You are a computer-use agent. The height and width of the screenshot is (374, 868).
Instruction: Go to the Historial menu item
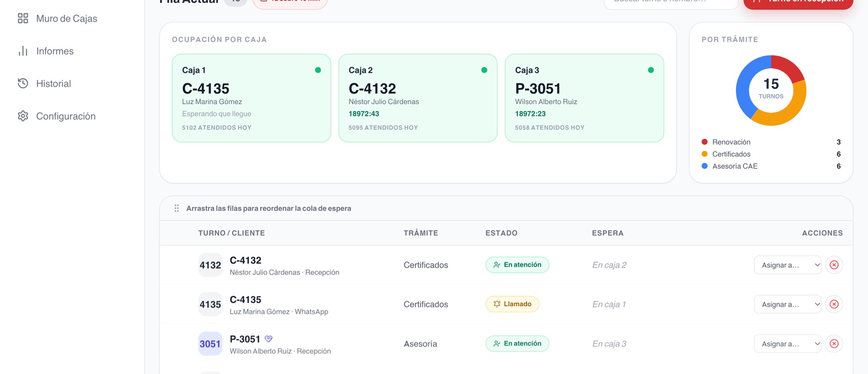54,83
